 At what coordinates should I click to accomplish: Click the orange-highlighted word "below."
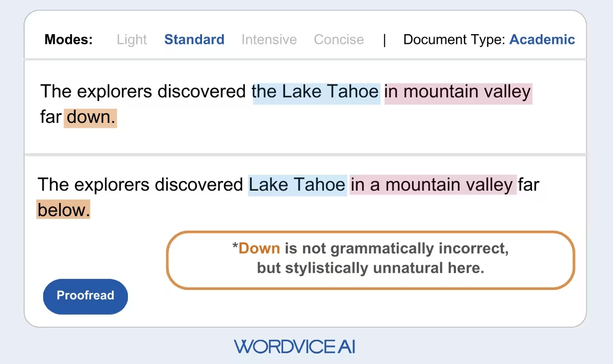point(63,210)
